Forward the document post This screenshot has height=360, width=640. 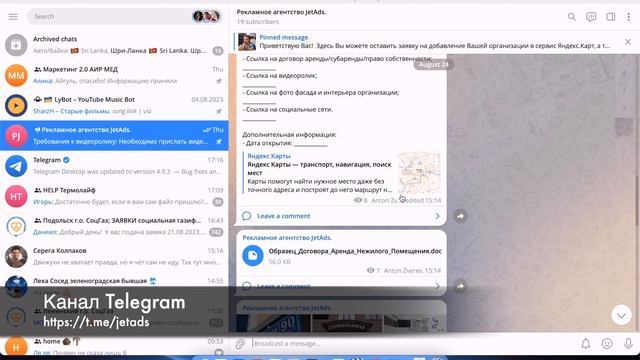click(460, 286)
